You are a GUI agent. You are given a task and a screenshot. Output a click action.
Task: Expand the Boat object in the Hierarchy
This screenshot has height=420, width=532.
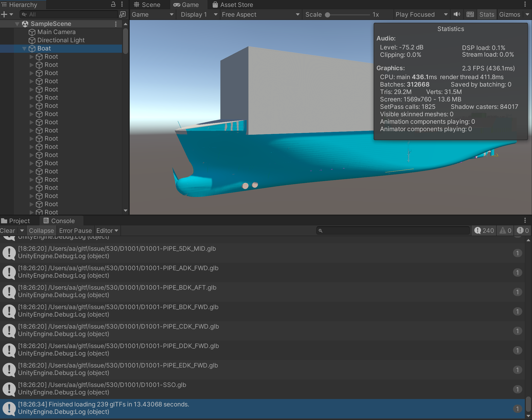pyautogui.click(x=24, y=48)
